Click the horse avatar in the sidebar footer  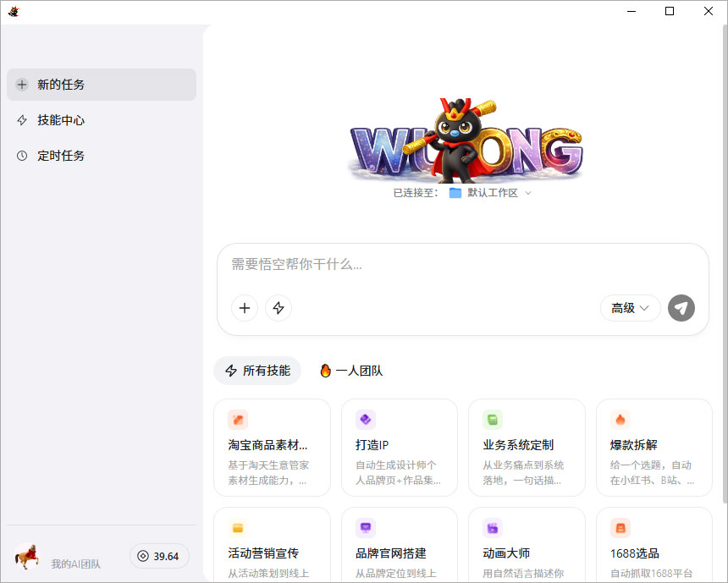tap(27, 556)
